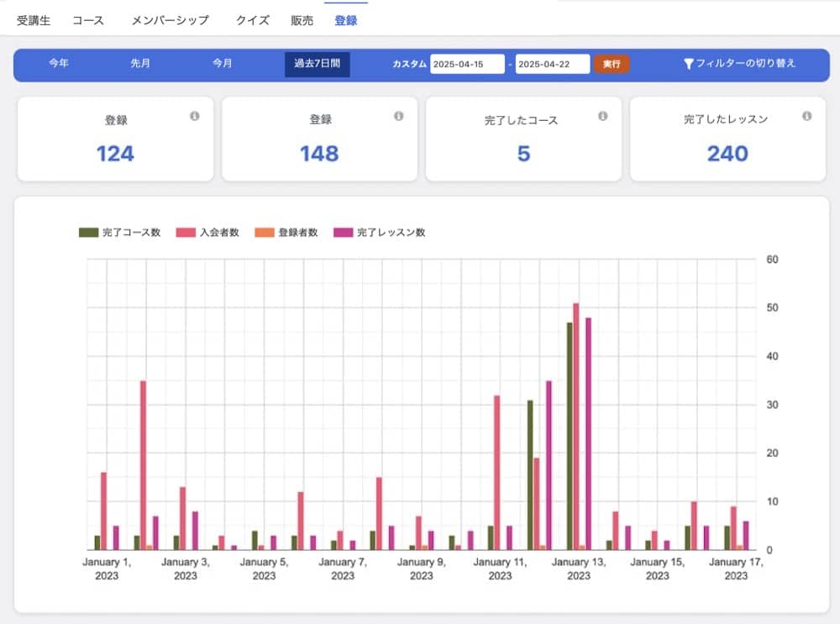The width and height of the screenshot is (840, 624).
Task: Select 過去7日間 date range
Action: pyautogui.click(x=317, y=64)
